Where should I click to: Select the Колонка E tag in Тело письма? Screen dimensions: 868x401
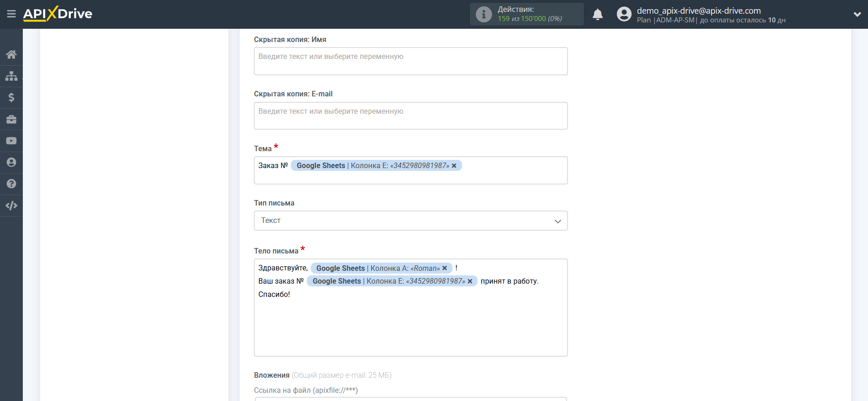[392, 281]
